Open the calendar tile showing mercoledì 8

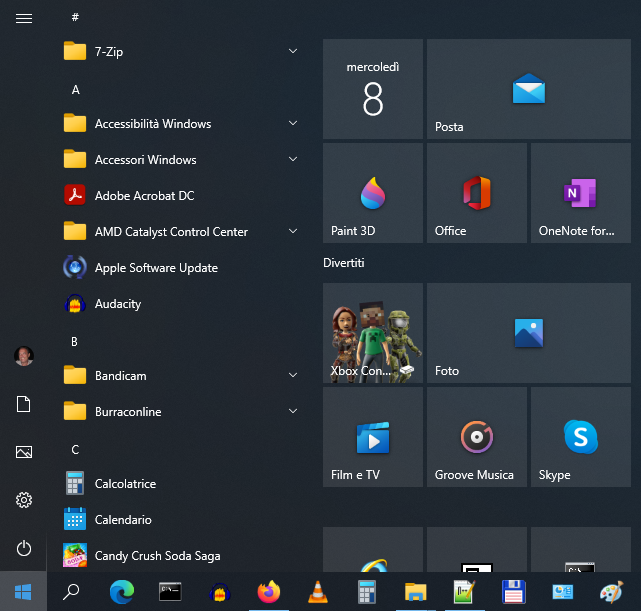tap(372, 89)
